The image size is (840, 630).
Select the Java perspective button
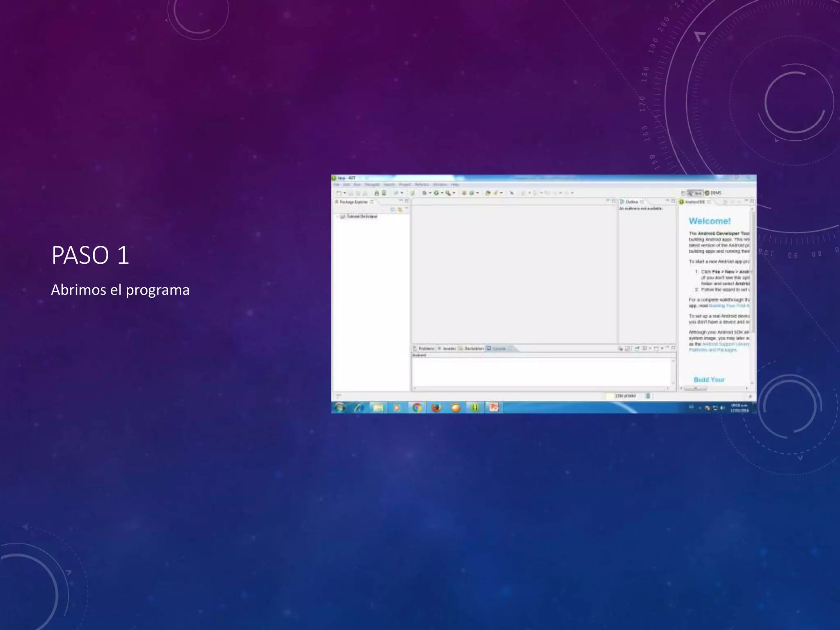click(x=696, y=193)
